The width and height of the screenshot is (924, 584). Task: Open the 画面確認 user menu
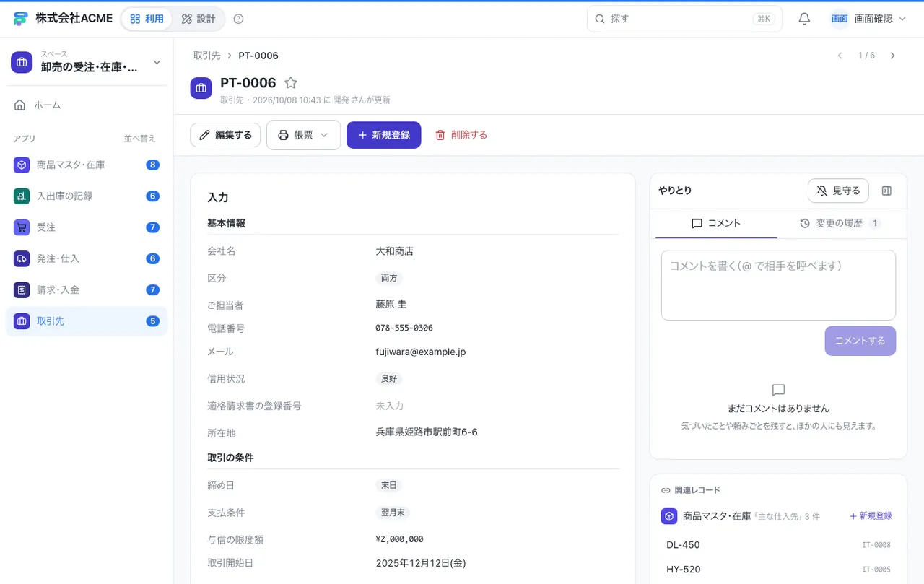click(x=868, y=19)
